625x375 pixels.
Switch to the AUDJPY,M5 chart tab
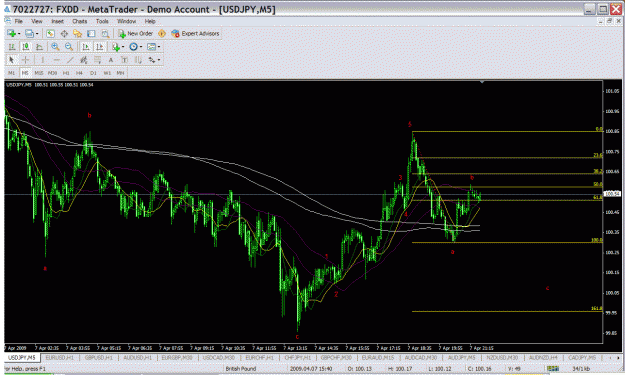[462, 358]
